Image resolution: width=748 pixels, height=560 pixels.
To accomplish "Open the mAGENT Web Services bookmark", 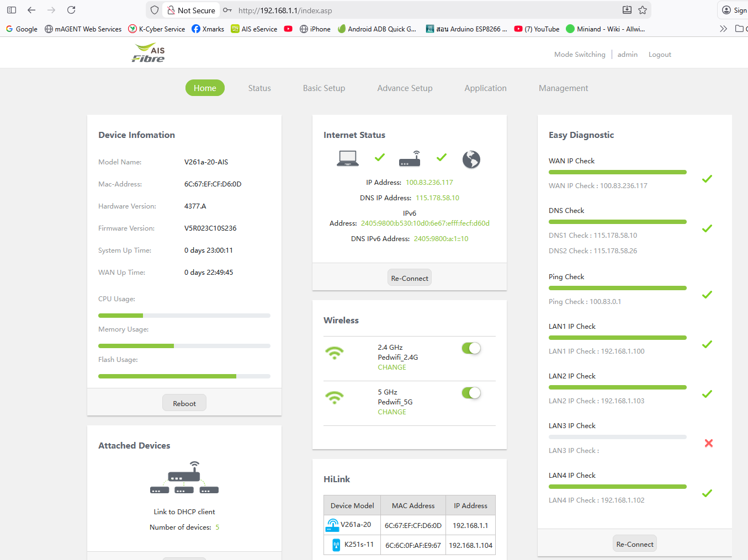I will point(83,29).
